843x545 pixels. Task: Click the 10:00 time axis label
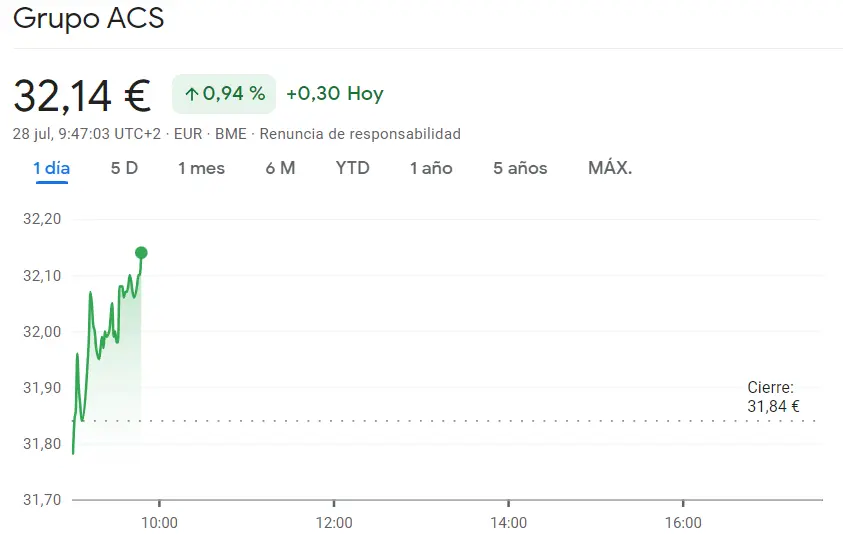tap(159, 522)
